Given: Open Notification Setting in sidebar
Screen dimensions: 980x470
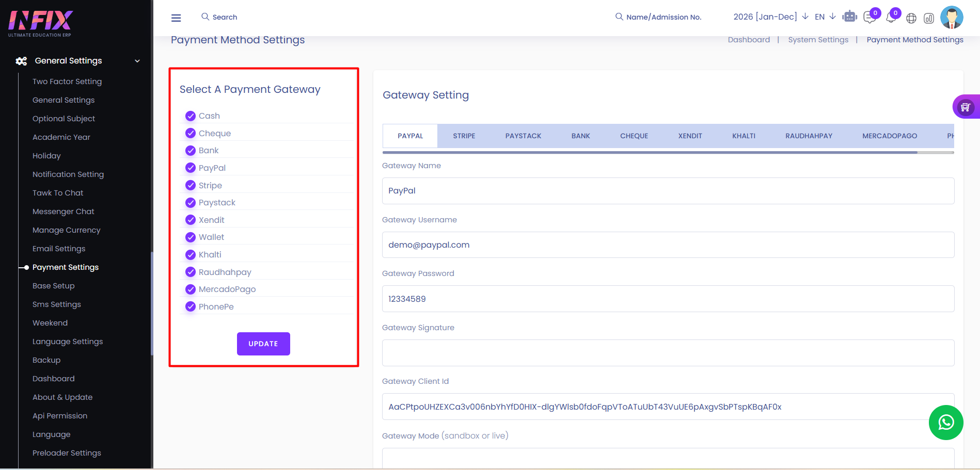Looking at the screenshot, I should pos(68,174).
